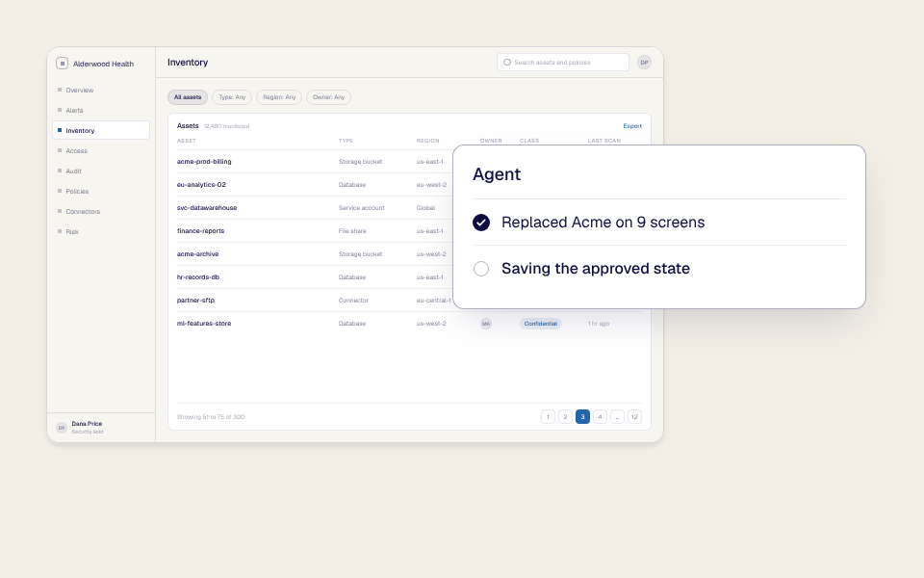Viewport: 924px width, 578px height.
Task: Jump to page 12 of assets
Action: pyautogui.click(x=634, y=417)
